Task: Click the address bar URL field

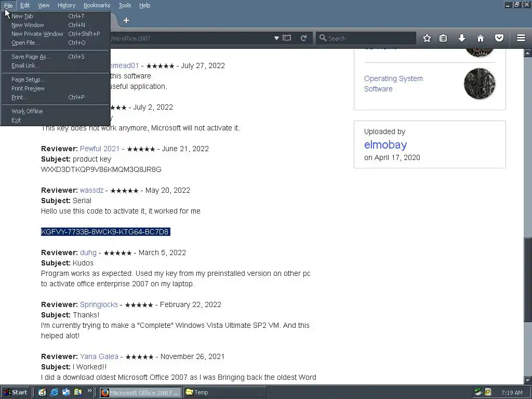Action: point(192,38)
